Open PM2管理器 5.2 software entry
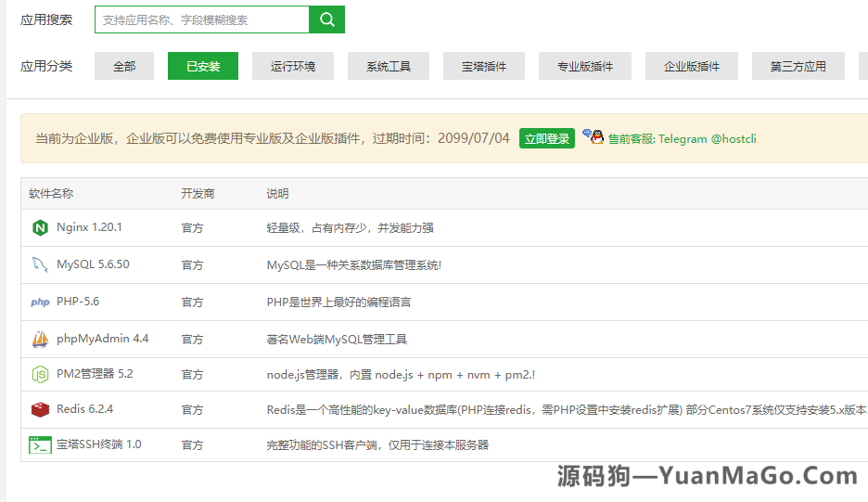 coord(95,374)
